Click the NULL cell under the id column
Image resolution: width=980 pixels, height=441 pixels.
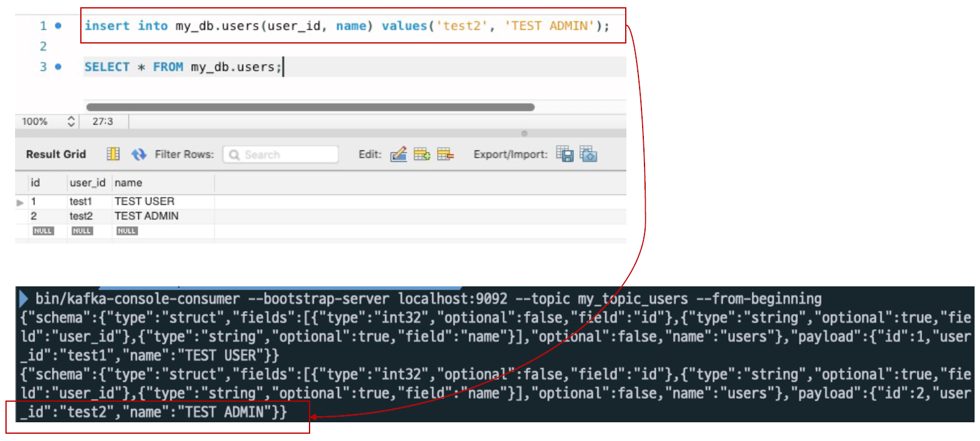(43, 231)
